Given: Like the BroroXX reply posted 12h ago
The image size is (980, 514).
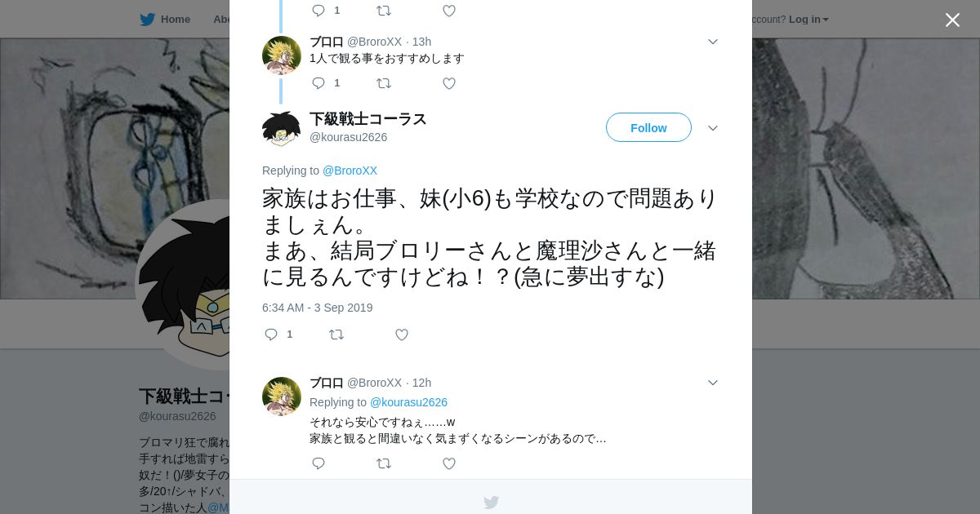Looking at the screenshot, I should point(449,463).
